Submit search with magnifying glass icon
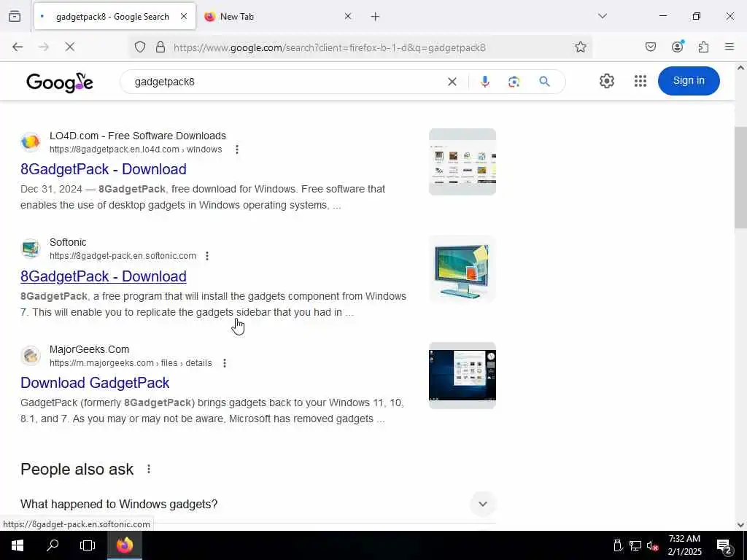747x560 pixels. pos(544,82)
